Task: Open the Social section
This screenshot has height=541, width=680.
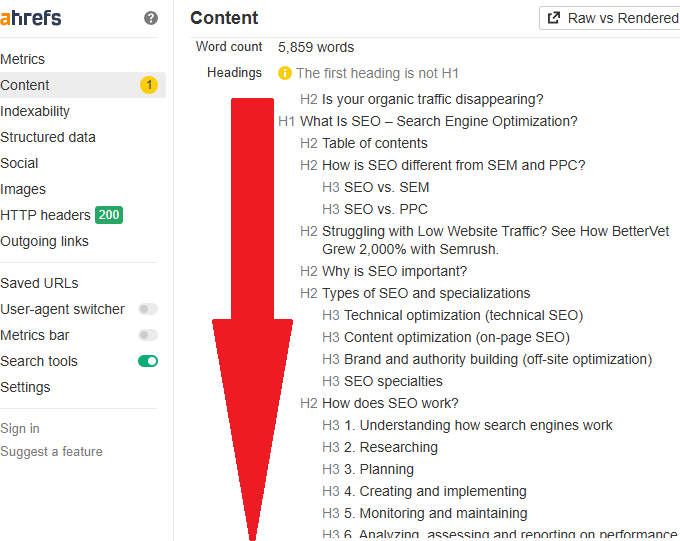Action: click(x=19, y=163)
